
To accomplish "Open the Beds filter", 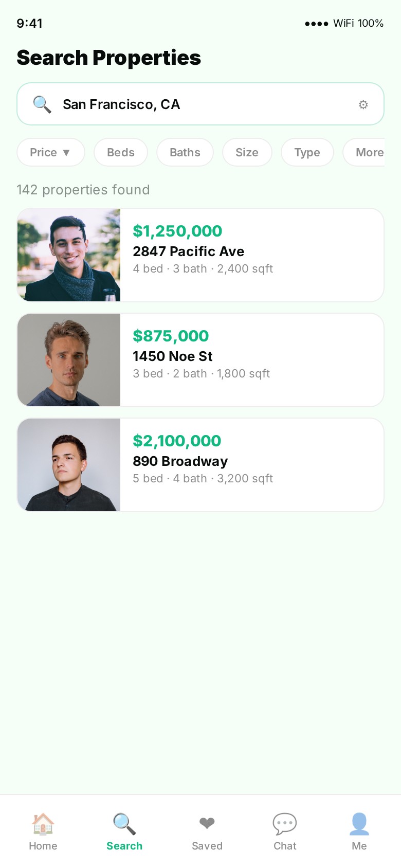I will click(121, 152).
